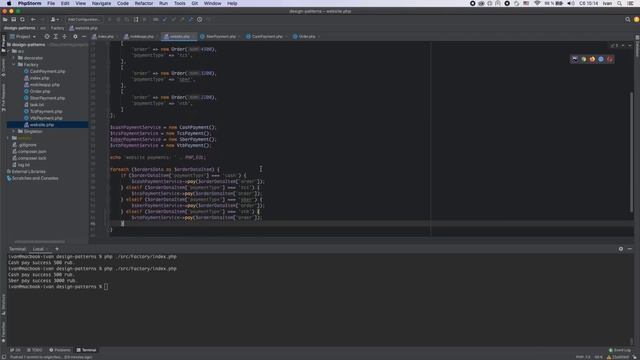Open the Event Log button
This screenshot has height=360, width=640.
click(620, 350)
